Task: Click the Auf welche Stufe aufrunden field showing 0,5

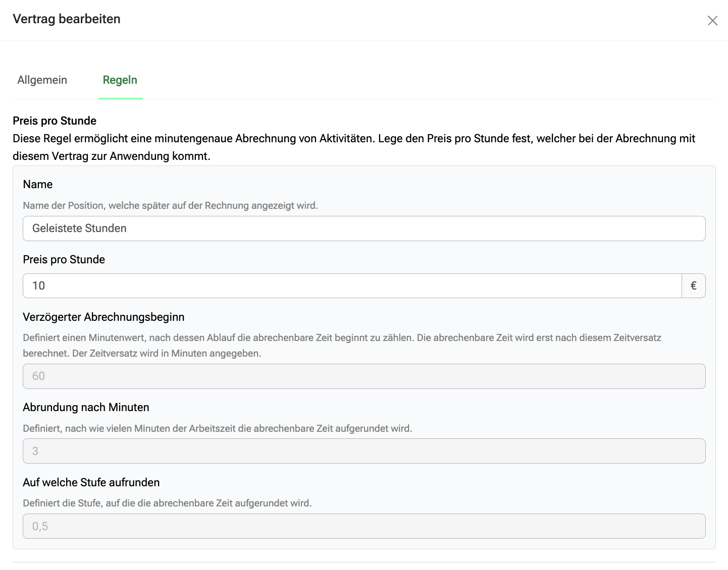Action: coord(364,526)
